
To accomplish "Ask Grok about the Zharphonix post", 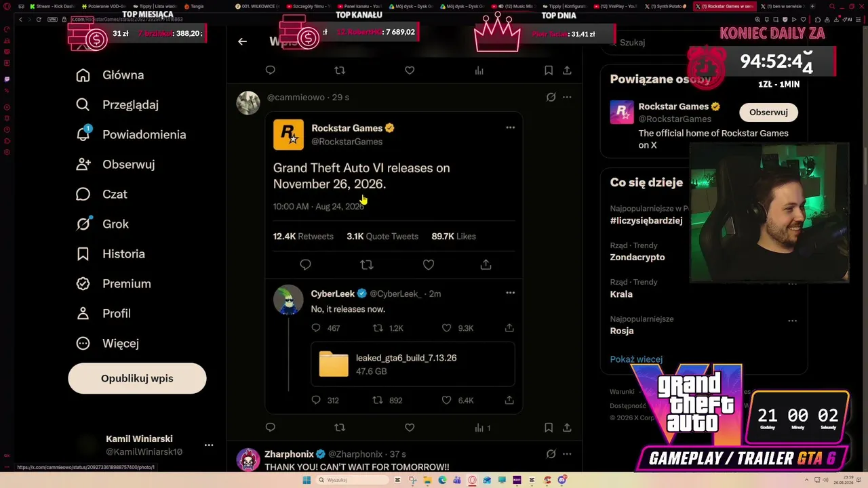I will [551, 454].
